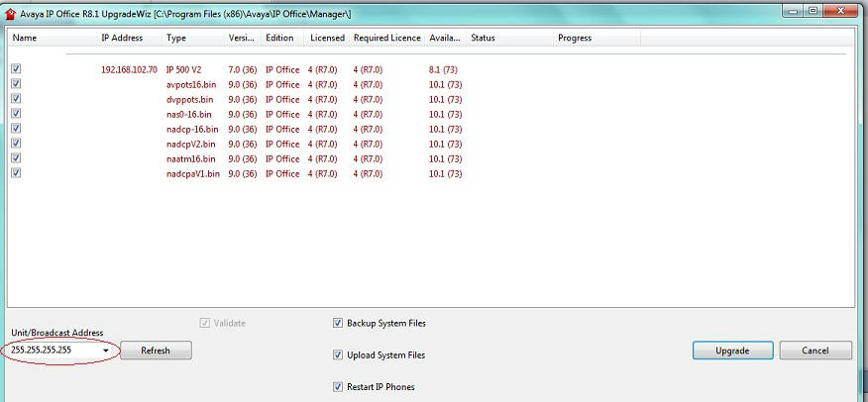Screen dimensions: 868x402
Task: Click the Edition column header
Action: coord(282,39)
